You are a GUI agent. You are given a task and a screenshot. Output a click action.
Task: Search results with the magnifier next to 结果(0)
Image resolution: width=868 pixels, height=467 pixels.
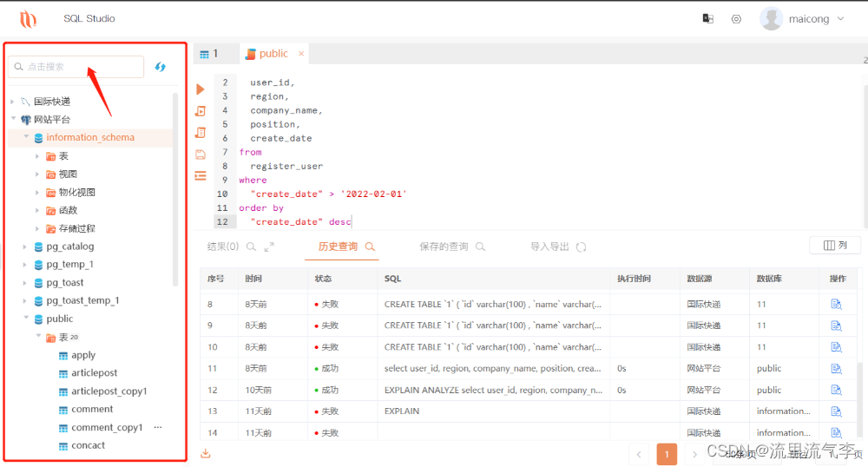pyautogui.click(x=252, y=247)
